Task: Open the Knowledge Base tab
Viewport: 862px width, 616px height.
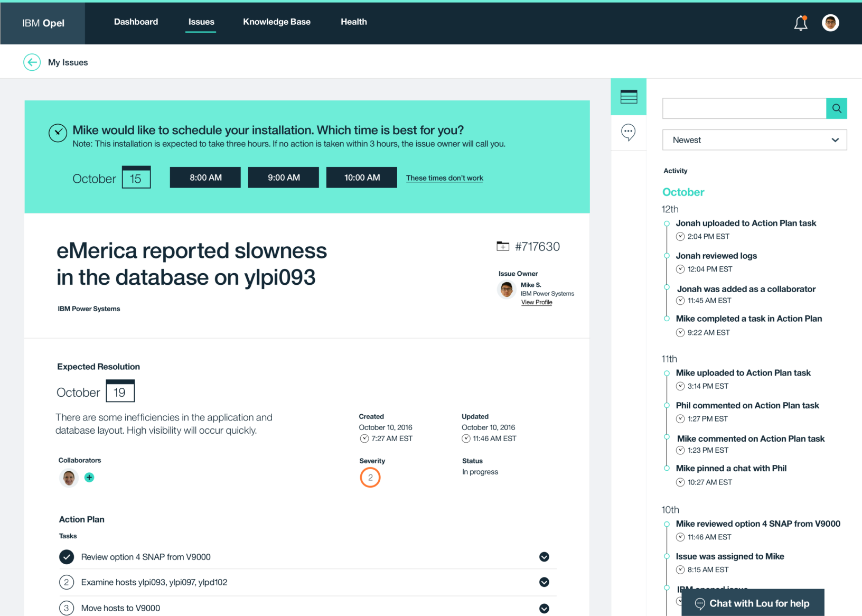Action: pyautogui.click(x=277, y=22)
